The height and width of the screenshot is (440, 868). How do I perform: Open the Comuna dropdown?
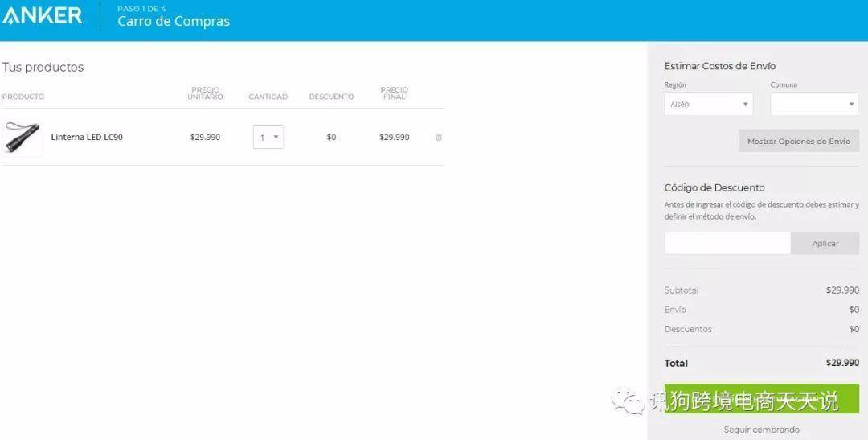814,105
